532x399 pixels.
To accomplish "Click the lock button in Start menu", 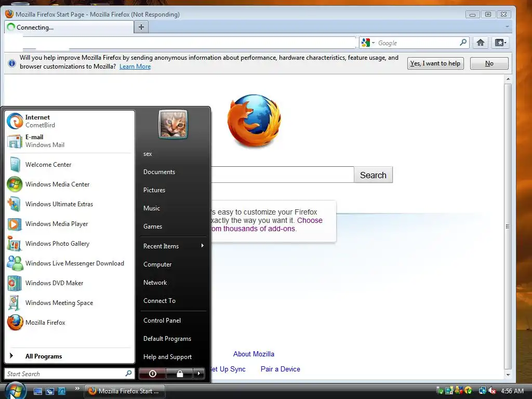I will pos(179,374).
